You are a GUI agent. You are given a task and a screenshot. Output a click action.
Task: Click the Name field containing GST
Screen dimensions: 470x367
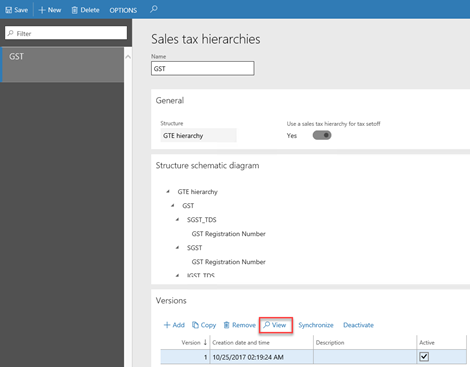(203, 68)
